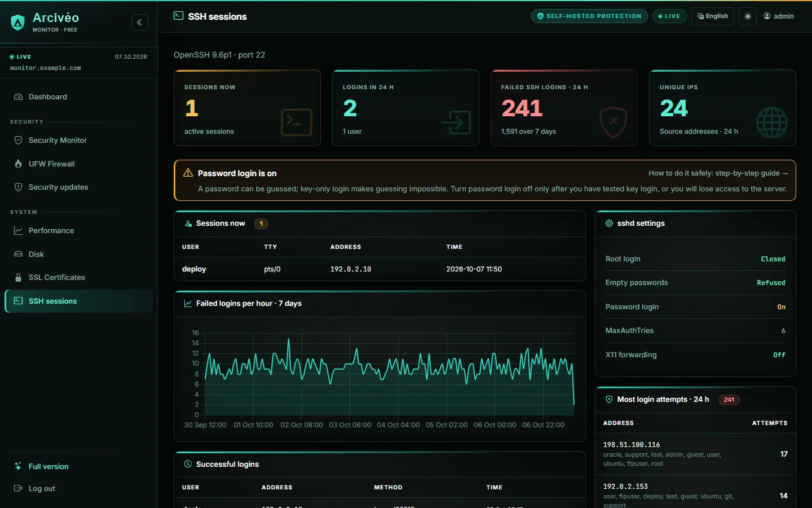Image resolution: width=812 pixels, height=508 pixels.
Task: Open the English language selector
Action: [x=713, y=16]
